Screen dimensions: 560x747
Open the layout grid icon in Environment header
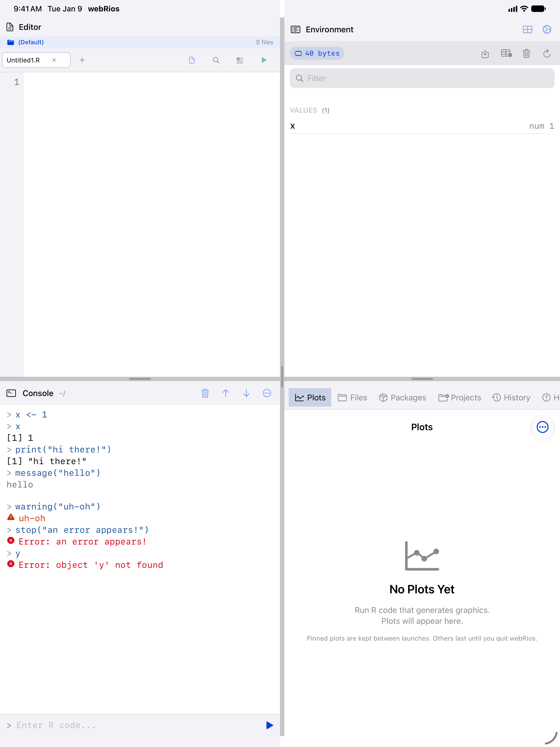[527, 30]
